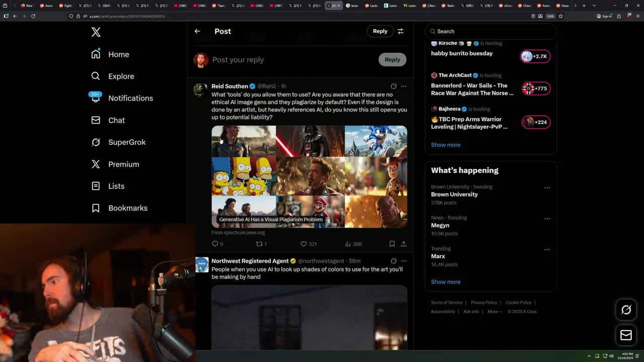Click the Grok icon on Northwest Registered Agent's post

393,261
